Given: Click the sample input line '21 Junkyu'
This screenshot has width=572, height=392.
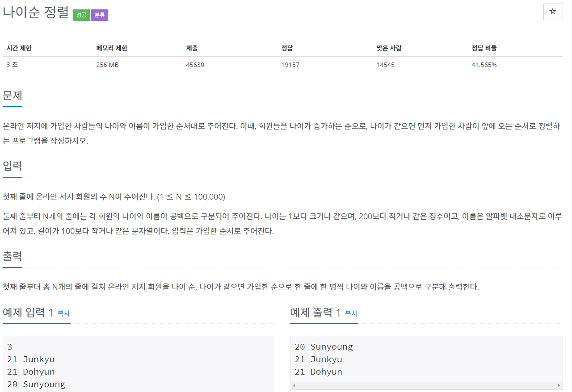Looking at the screenshot, I should click(x=31, y=359).
